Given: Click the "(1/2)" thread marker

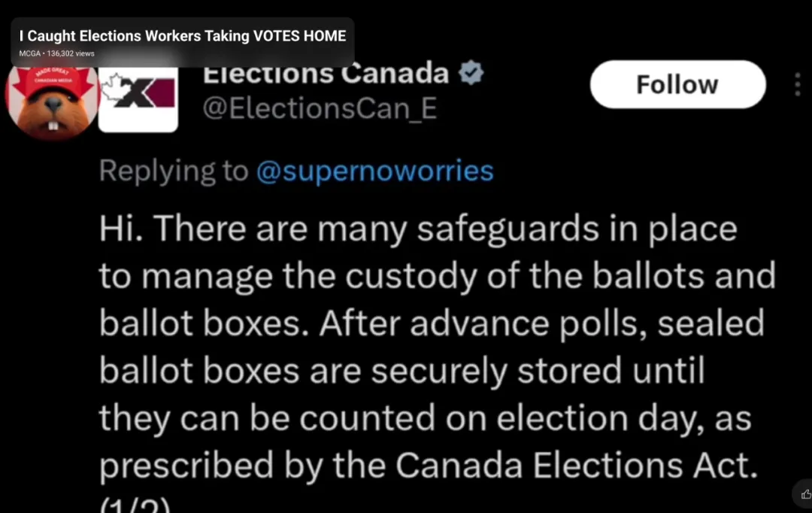Looking at the screenshot, I should tap(135, 505).
